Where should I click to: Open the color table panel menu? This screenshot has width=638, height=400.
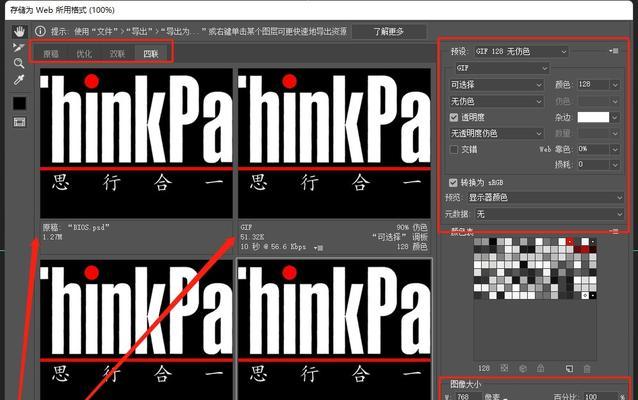[614, 231]
